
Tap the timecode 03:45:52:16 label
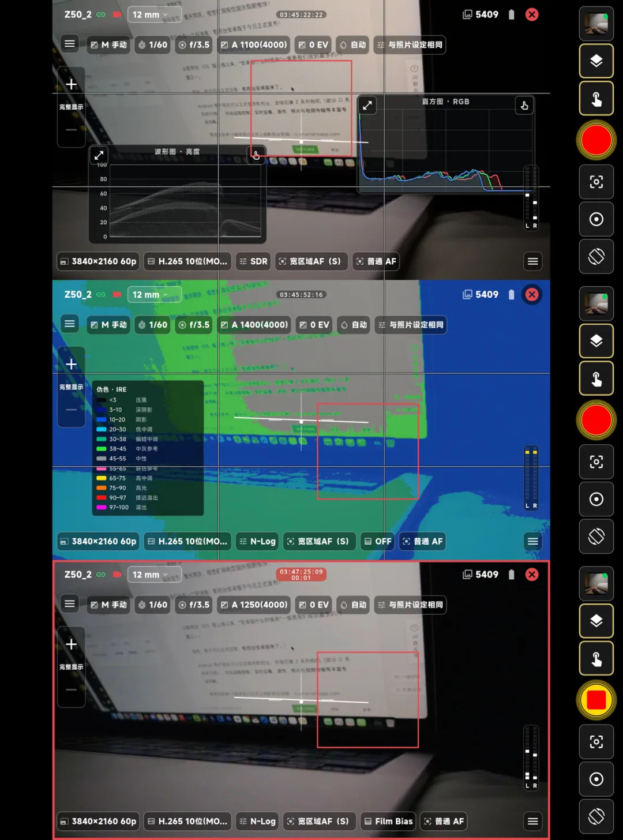point(301,294)
